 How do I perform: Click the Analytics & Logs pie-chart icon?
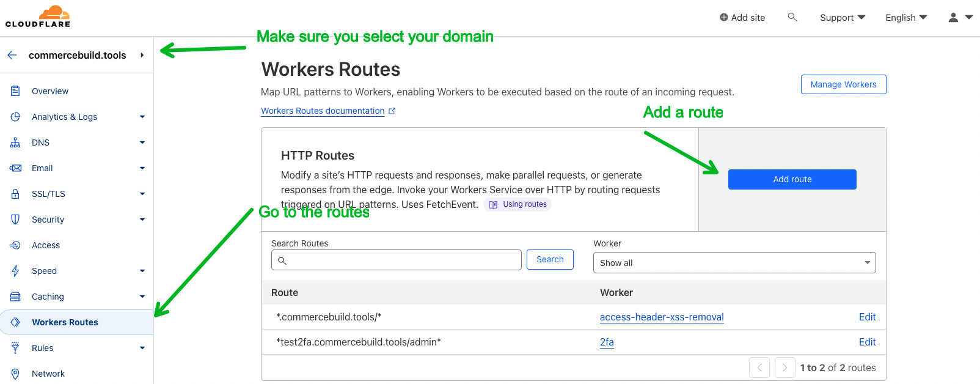click(15, 117)
